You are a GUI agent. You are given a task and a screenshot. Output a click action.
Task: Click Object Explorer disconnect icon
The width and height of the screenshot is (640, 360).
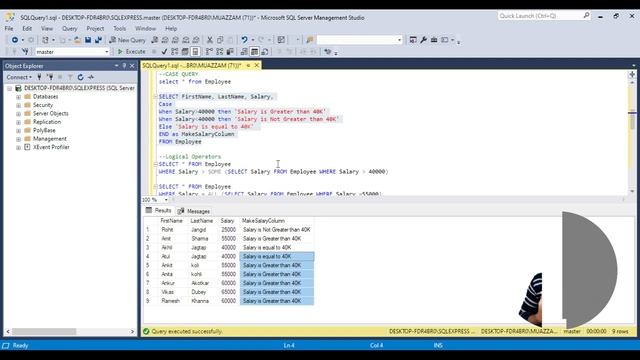coord(50,77)
